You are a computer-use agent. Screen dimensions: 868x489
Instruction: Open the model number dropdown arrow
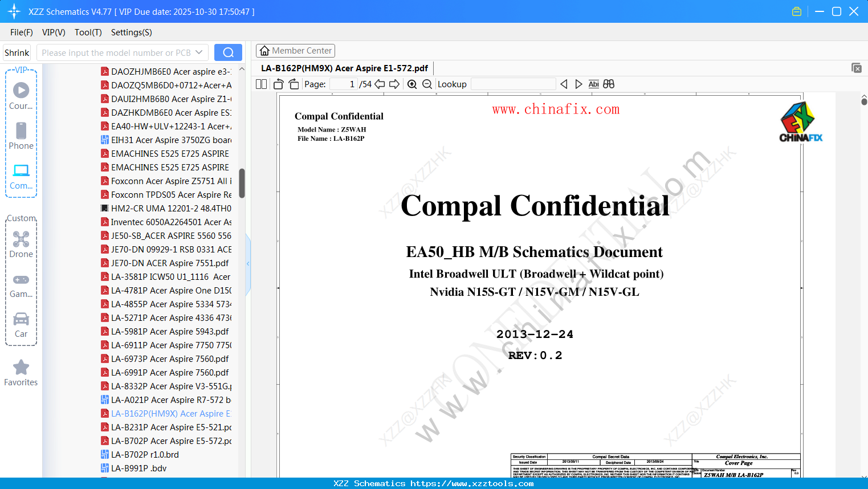[199, 52]
